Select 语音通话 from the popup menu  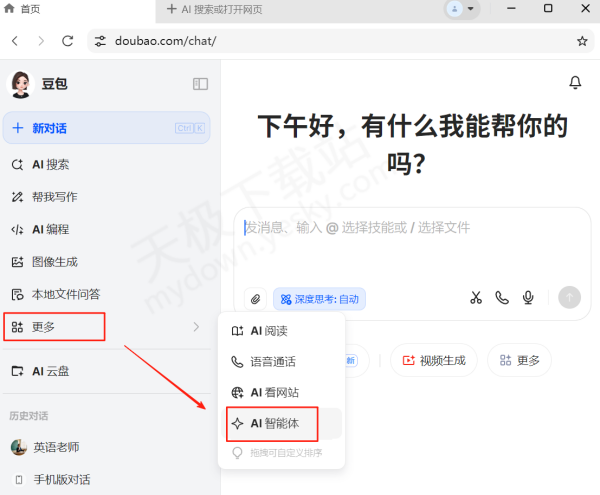(282, 361)
